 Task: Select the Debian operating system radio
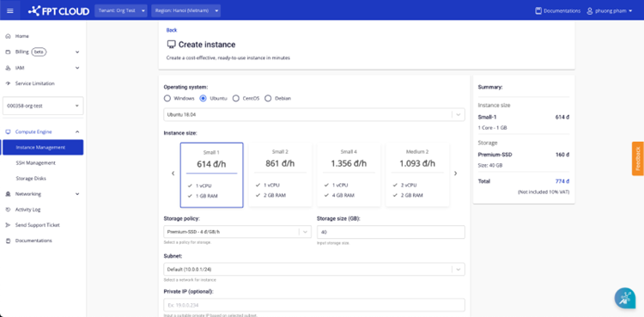(268, 98)
